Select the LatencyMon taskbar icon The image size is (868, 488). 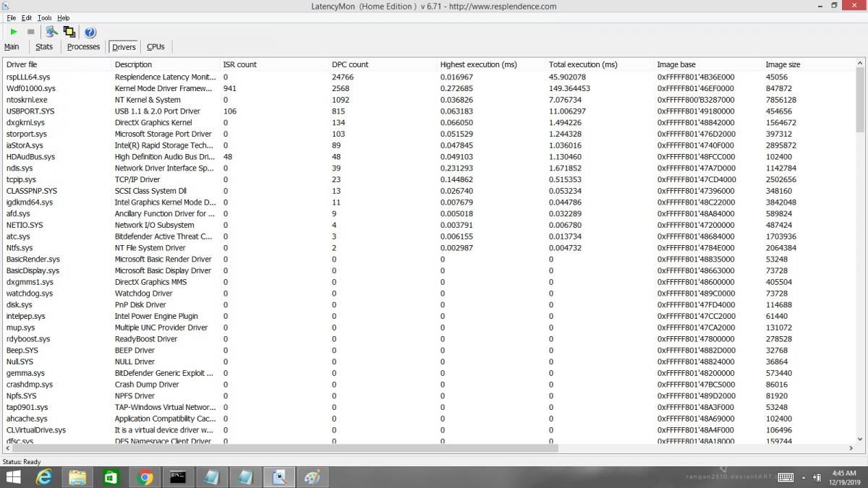click(278, 477)
